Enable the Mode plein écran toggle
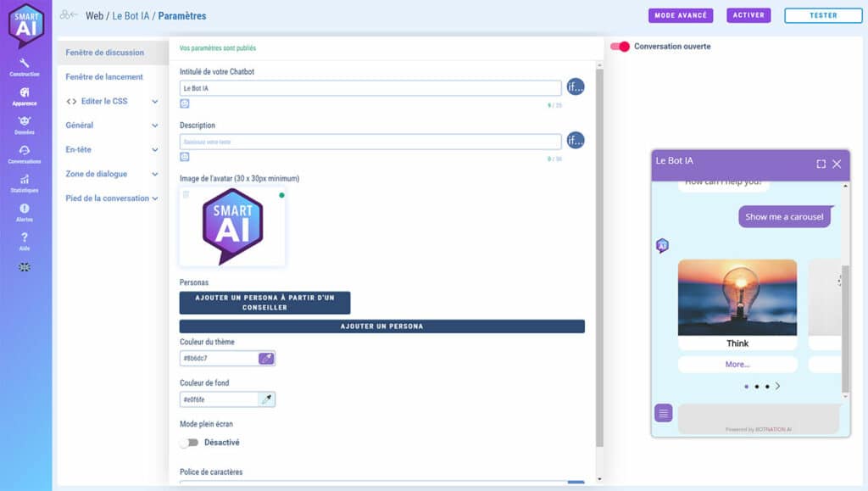 tap(189, 443)
